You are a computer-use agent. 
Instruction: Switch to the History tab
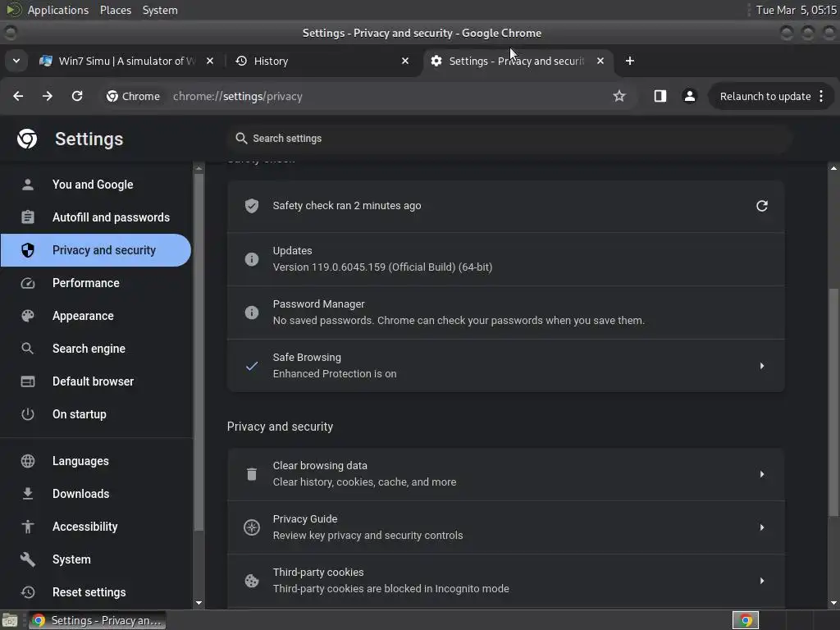(322, 61)
